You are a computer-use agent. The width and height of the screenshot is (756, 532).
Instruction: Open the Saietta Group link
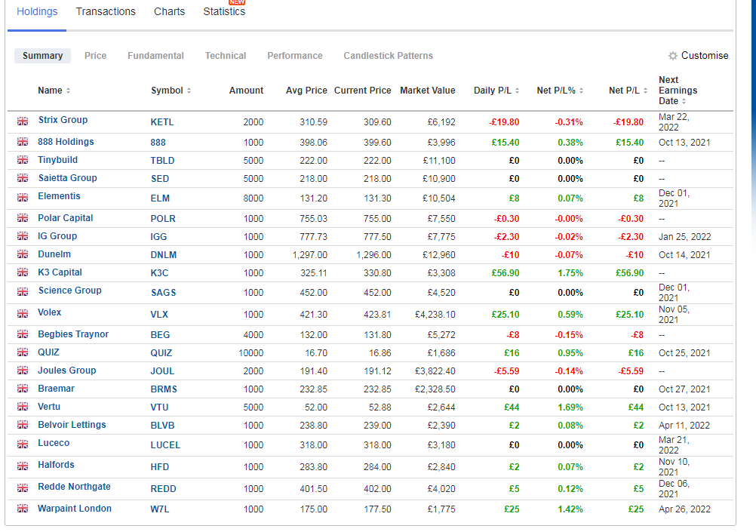(67, 178)
